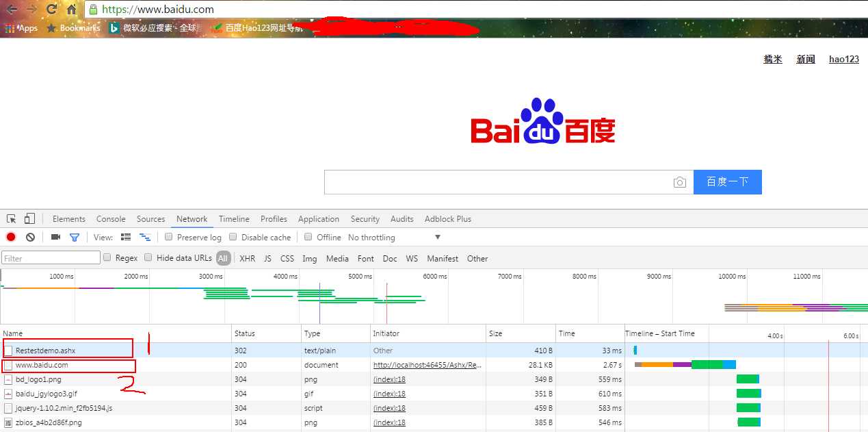Select the www.baidu.com request row
This screenshot has width=868, height=432.
tap(434, 365)
